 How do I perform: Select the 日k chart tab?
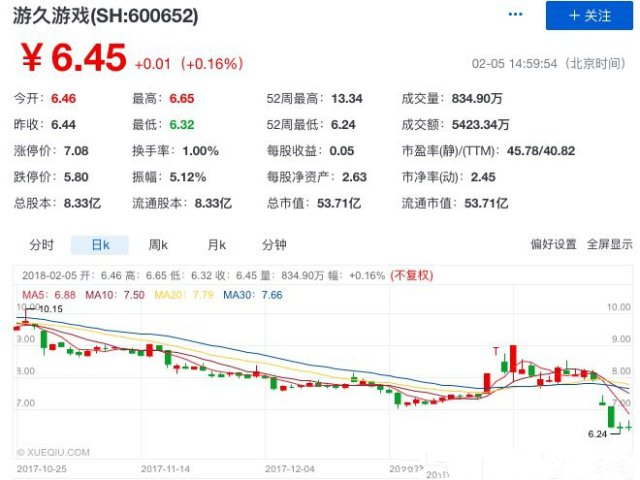[x=100, y=245]
